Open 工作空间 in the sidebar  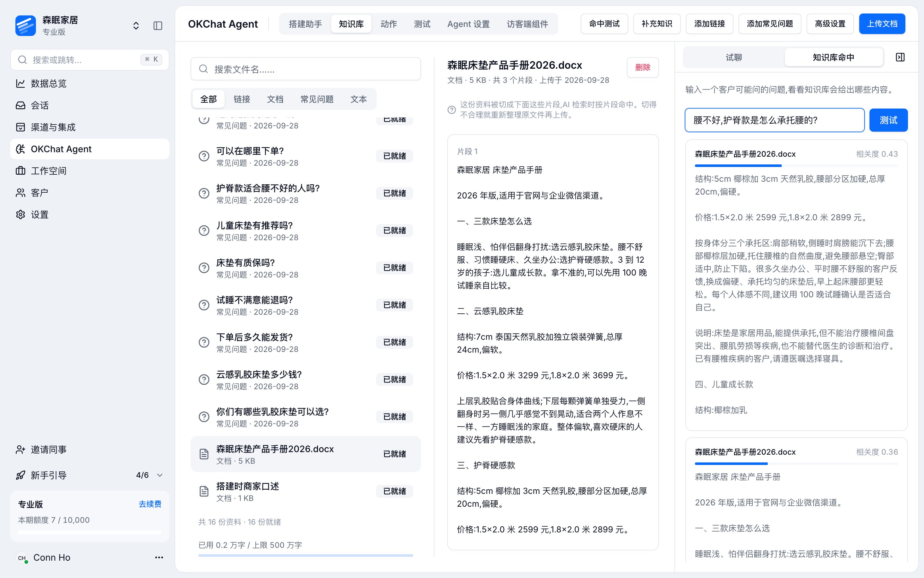[x=90, y=171]
